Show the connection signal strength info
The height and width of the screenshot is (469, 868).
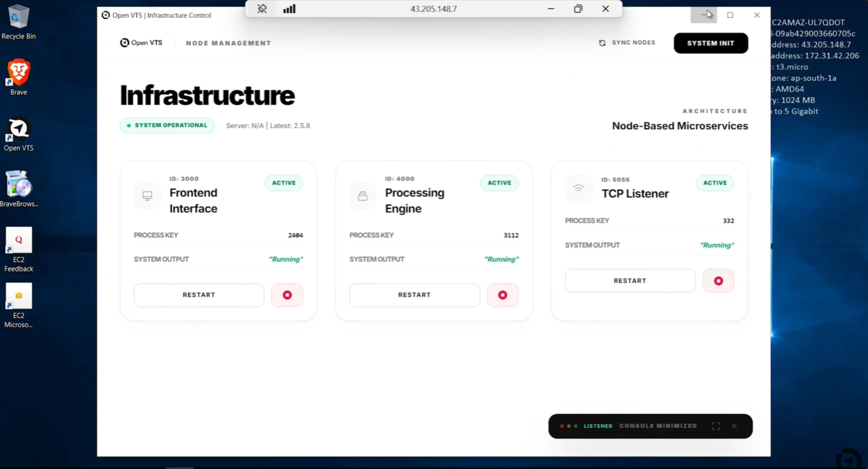289,9
